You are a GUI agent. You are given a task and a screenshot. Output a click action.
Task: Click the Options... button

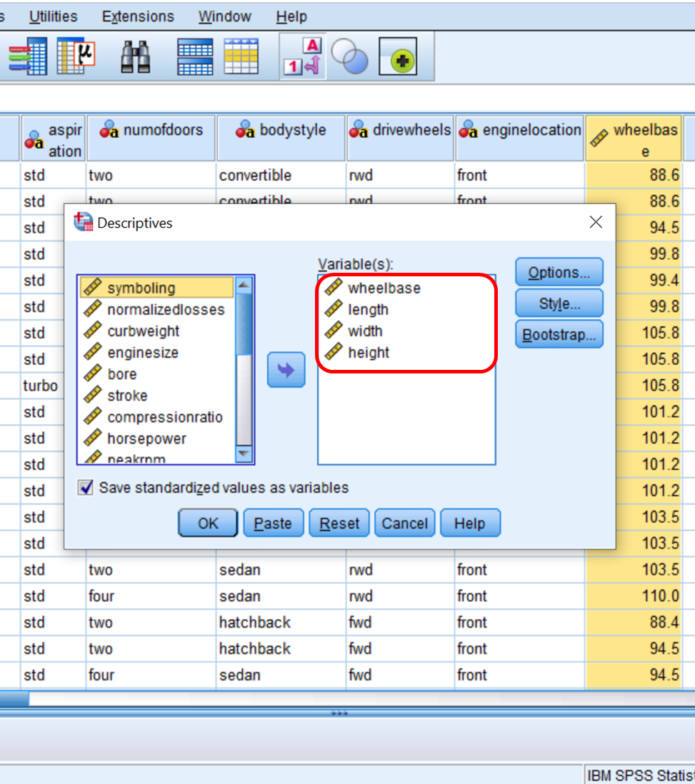[x=559, y=273]
